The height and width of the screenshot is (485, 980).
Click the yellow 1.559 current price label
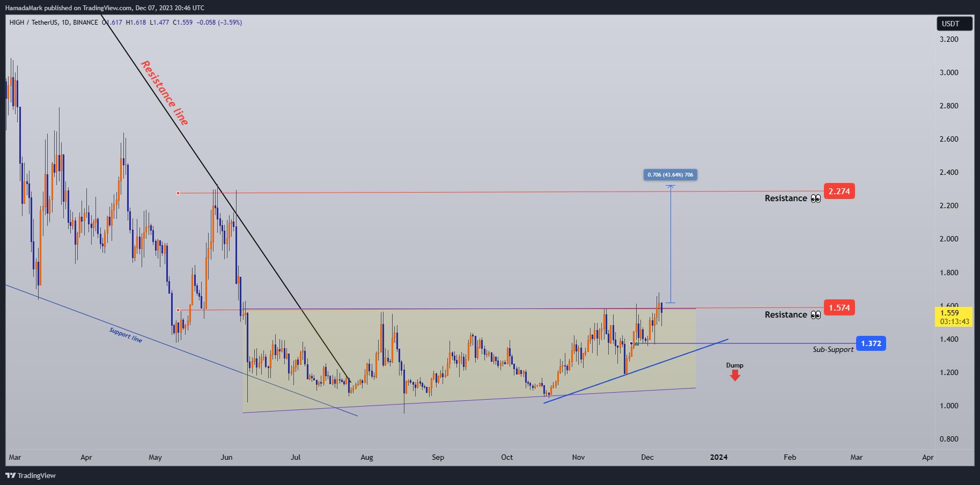click(954, 317)
